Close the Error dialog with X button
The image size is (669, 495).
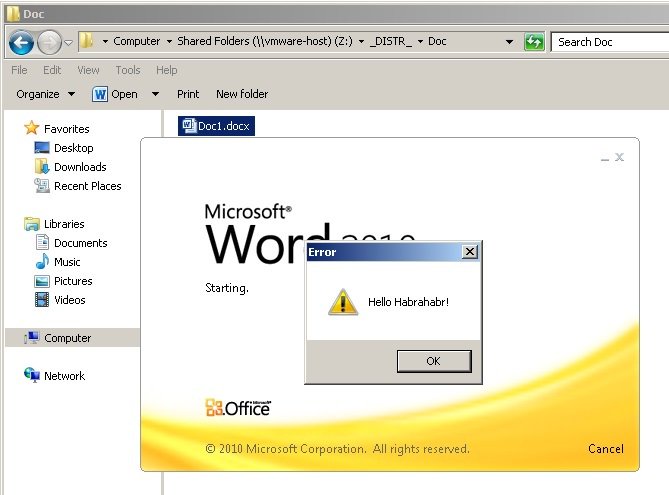[x=469, y=252]
